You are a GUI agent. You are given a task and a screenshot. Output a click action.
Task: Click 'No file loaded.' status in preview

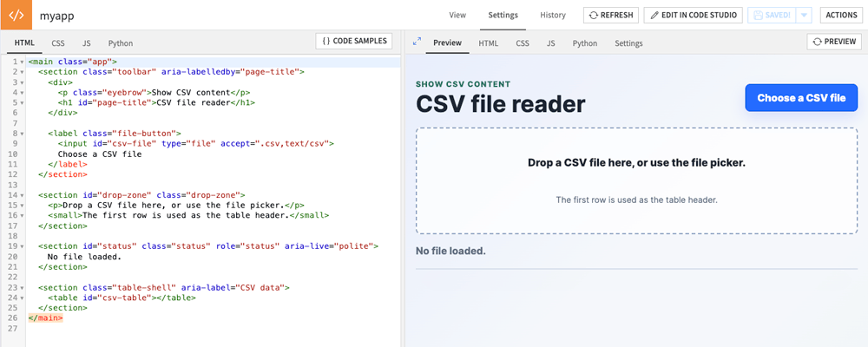(x=450, y=252)
